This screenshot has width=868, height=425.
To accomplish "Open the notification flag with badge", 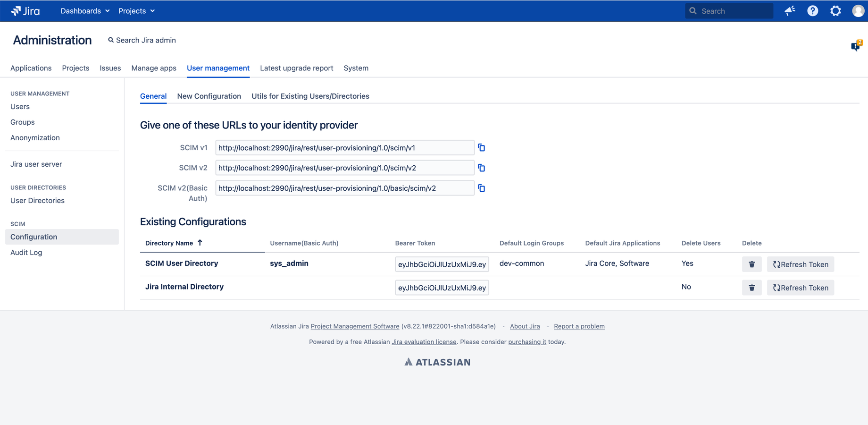I will 856,45.
